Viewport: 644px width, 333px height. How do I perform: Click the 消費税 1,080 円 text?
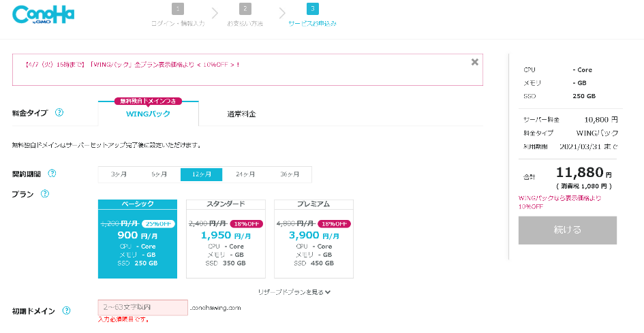click(583, 186)
